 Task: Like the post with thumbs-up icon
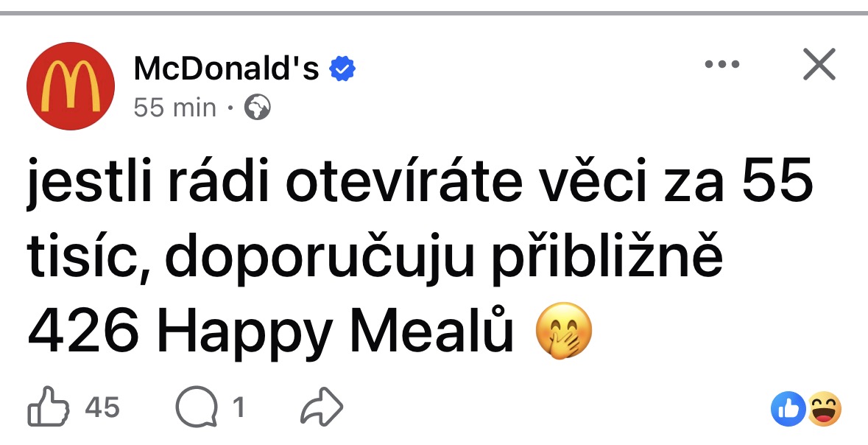(x=48, y=407)
